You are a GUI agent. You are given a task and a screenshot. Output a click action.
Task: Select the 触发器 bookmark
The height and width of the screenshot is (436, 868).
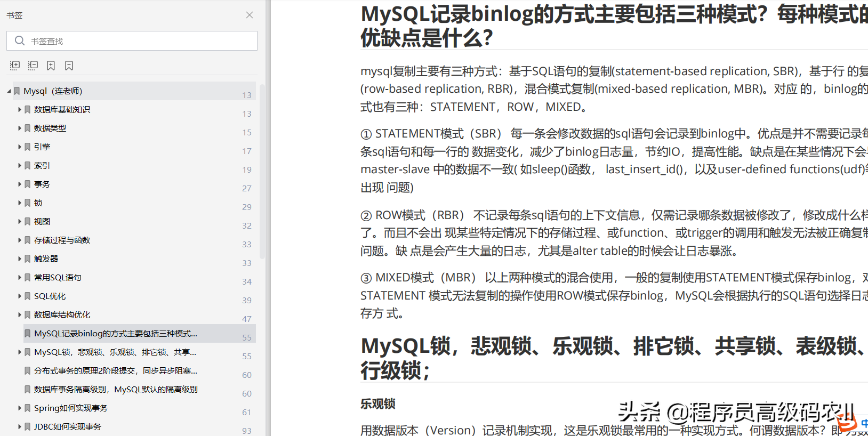tap(46, 259)
